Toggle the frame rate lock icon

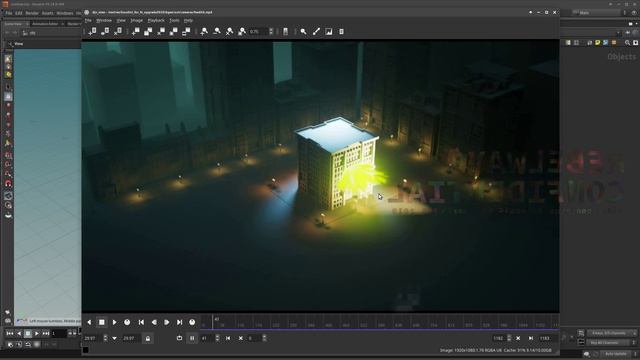[x=148, y=338]
